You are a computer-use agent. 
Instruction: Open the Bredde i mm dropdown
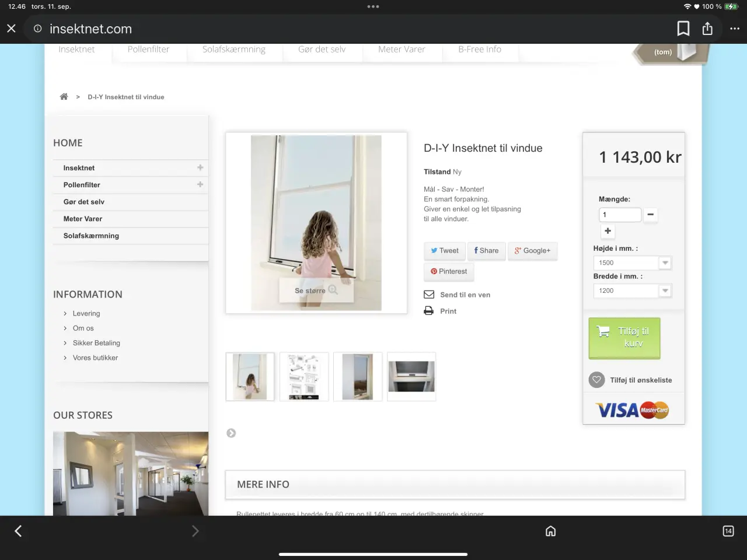tap(632, 290)
